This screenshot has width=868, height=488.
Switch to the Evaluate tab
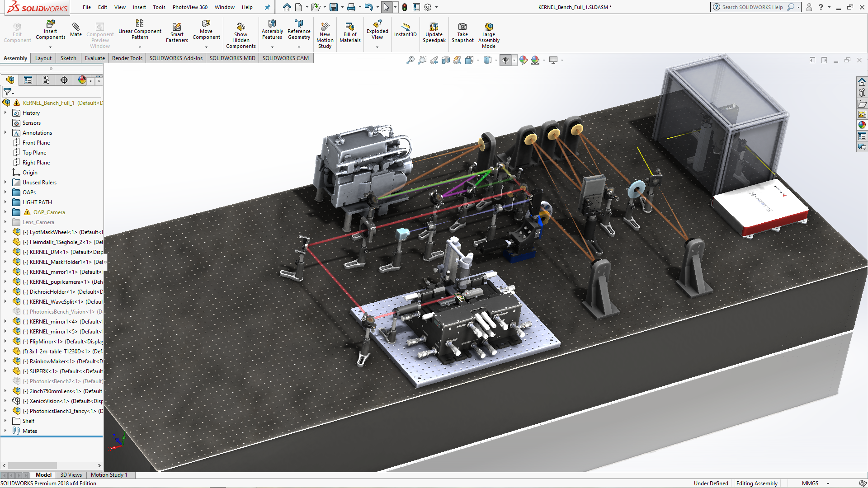(94, 58)
